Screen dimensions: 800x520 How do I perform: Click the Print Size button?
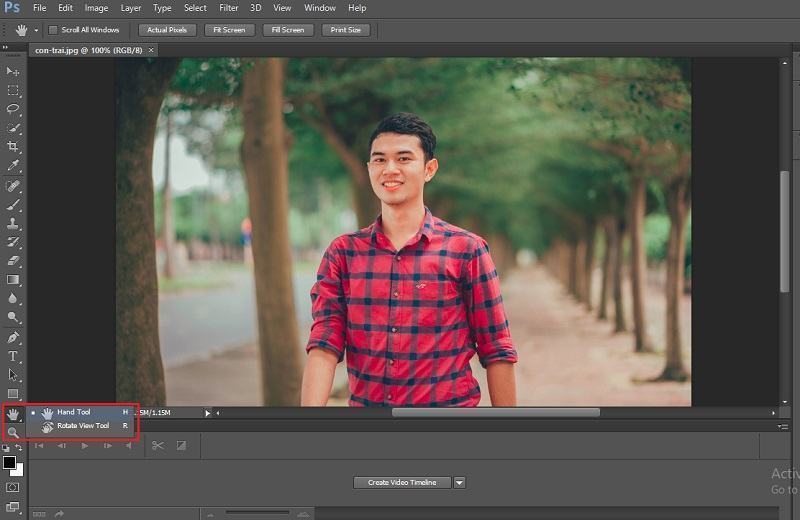pyautogui.click(x=345, y=30)
